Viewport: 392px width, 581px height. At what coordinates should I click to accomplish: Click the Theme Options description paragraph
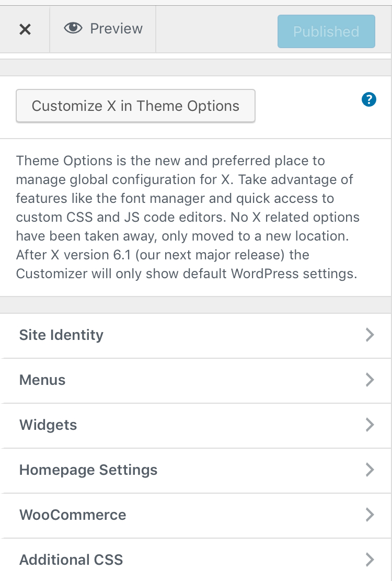point(188,217)
